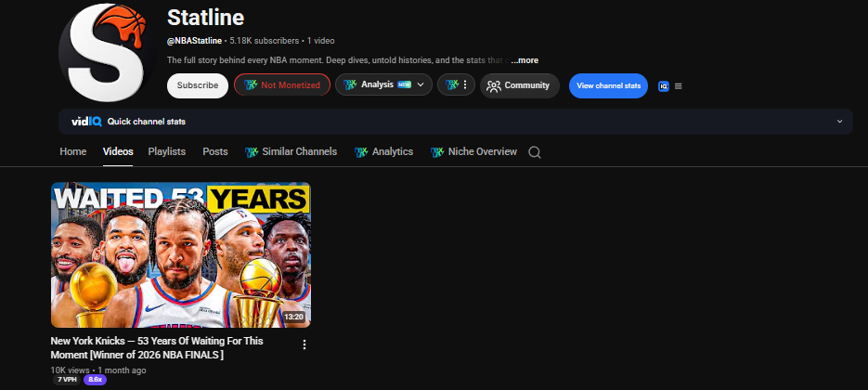This screenshot has height=390, width=868.
Task: Open the Playlists tab
Action: click(166, 151)
